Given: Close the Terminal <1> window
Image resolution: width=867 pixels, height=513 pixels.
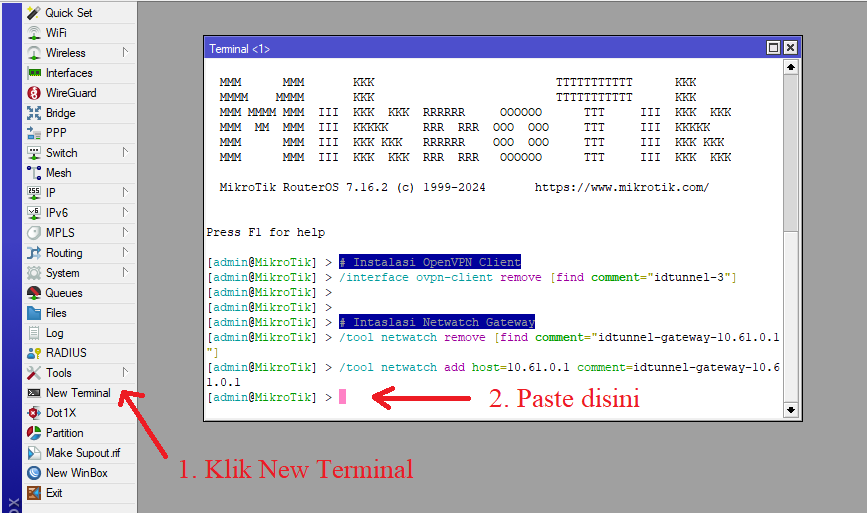Looking at the screenshot, I should point(791,48).
